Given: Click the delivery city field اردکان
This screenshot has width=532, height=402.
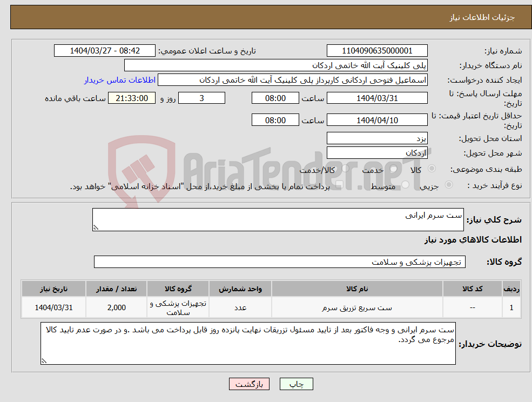Looking at the screenshot, I should [x=377, y=153].
